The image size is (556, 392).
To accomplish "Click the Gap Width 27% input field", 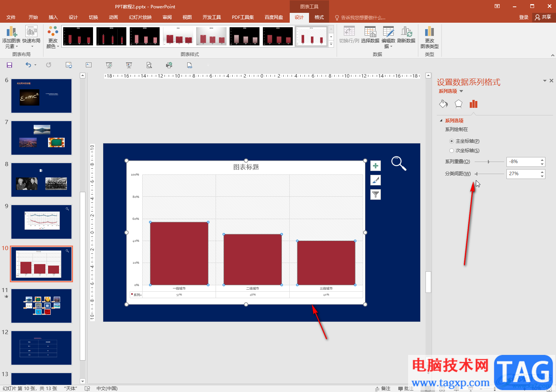I will click(x=523, y=174).
